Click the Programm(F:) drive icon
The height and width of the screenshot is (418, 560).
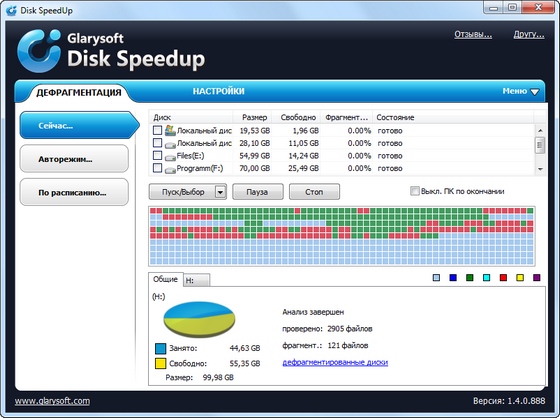coord(170,169)
